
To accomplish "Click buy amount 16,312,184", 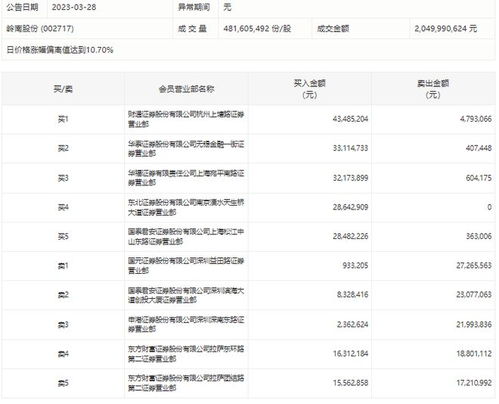I will [x=350, y=354].
